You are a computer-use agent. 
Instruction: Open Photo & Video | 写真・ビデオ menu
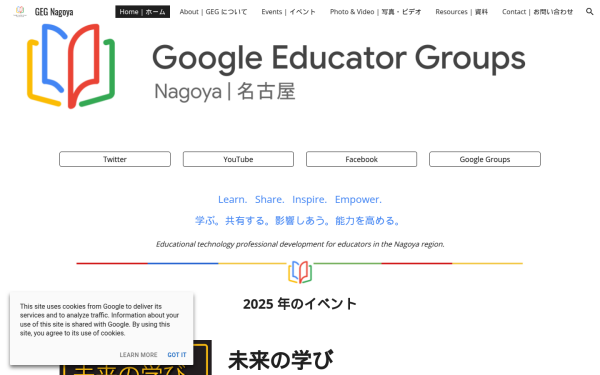(x=375, y=12)
